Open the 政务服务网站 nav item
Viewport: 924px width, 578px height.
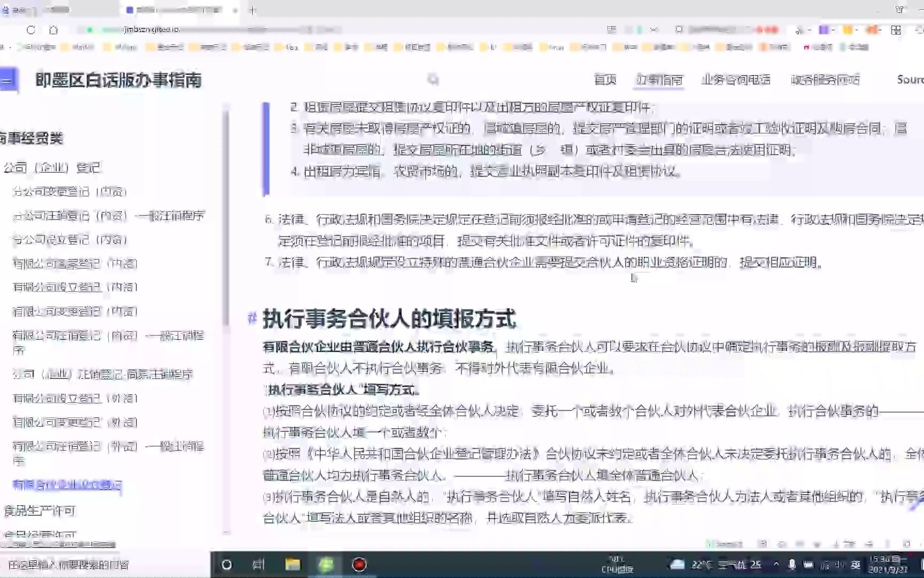coord(826,80)
